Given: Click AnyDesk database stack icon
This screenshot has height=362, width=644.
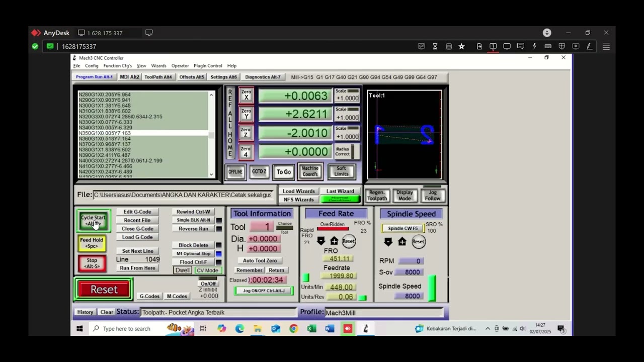Looking at the screenshot, I should (449, 46).
